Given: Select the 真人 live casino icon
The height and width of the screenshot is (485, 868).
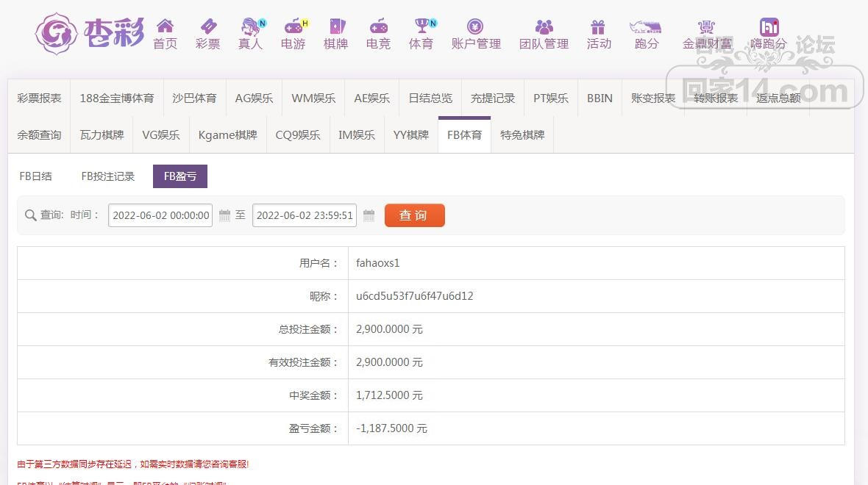Looking at the screenshot, I should (x=251, y=27).
